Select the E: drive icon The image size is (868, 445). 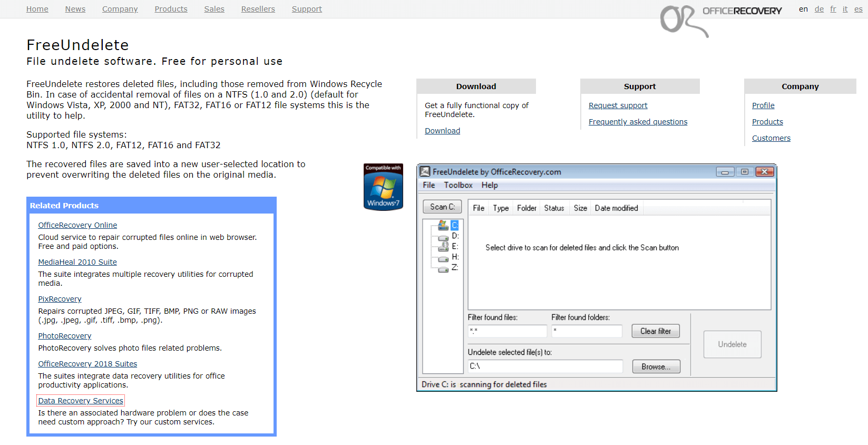coord(443,247)
